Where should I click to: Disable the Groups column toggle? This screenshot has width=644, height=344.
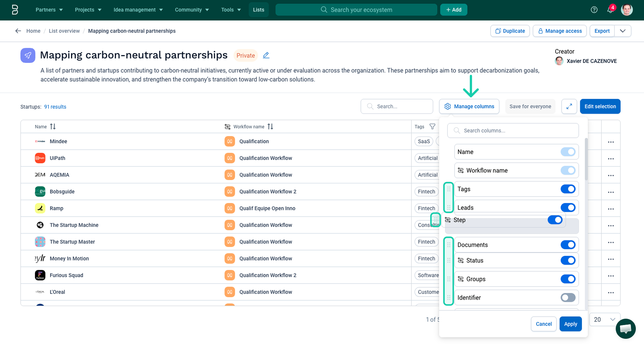click(x=568, y=279)
